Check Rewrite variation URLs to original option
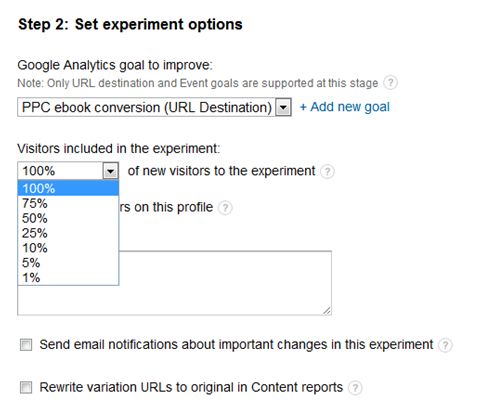This screenshot has height=407, width=492. click(x=26, y=387)
